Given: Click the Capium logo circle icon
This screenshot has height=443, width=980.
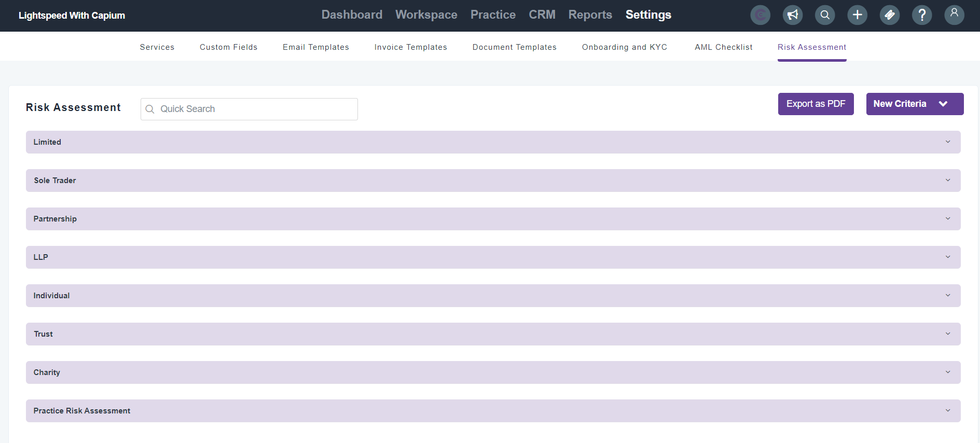Looking at the screenshot, I should coord(760,15).
